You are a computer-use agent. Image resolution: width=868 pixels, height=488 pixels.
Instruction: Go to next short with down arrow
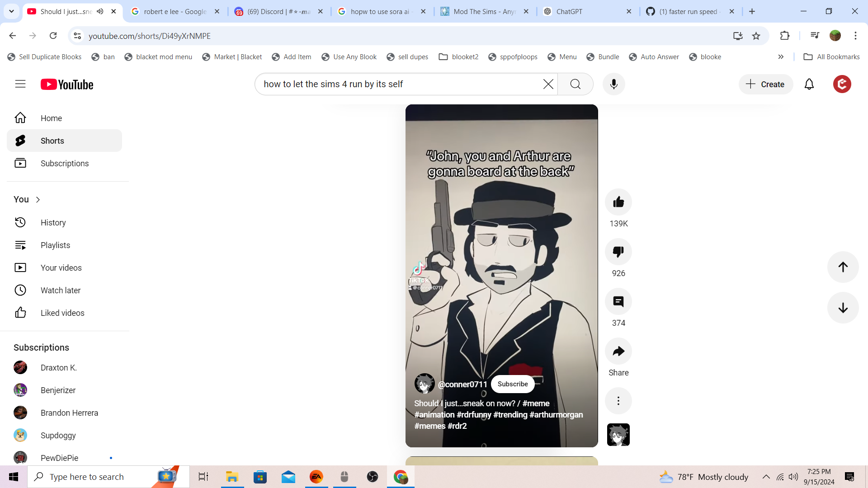[x=843, y=308]
